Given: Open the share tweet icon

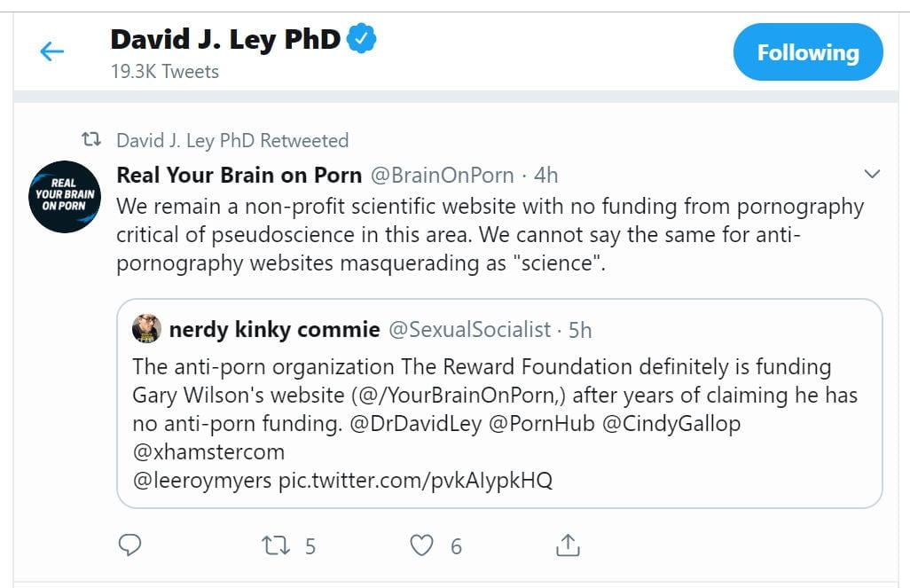Looking at the screenshot, I should (x=568, y=545).
